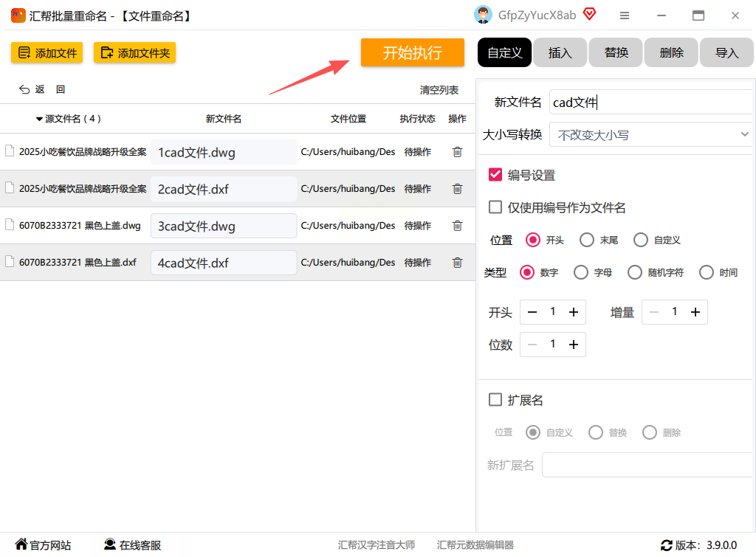This screenshot has width=756, height=557.
Task: Click into the 新文件名 input field
Action: pos(650,103)
